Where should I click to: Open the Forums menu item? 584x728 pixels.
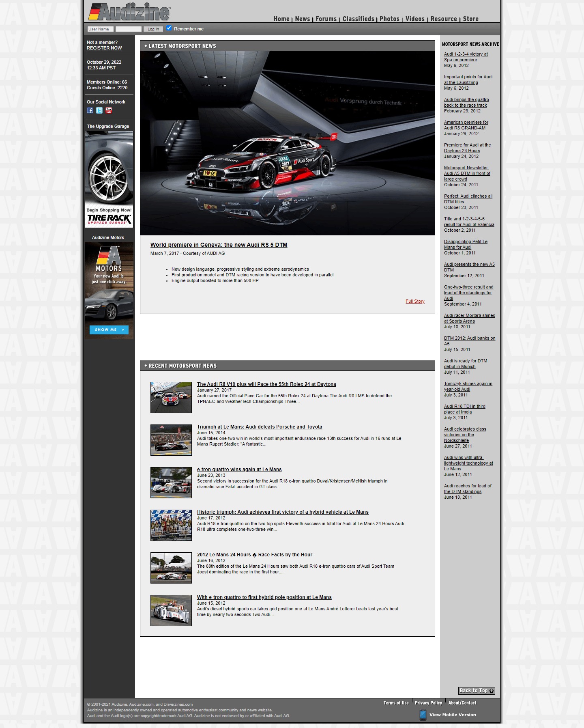[326, 19]
